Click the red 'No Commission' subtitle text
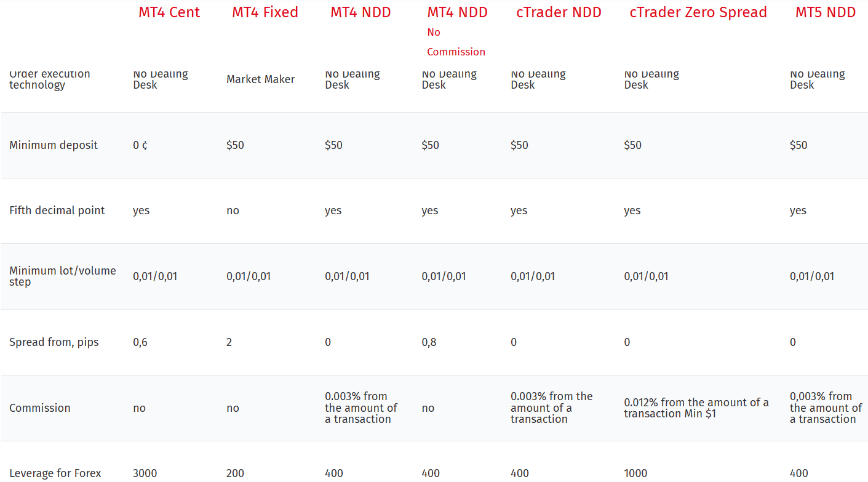 (456, 42)
